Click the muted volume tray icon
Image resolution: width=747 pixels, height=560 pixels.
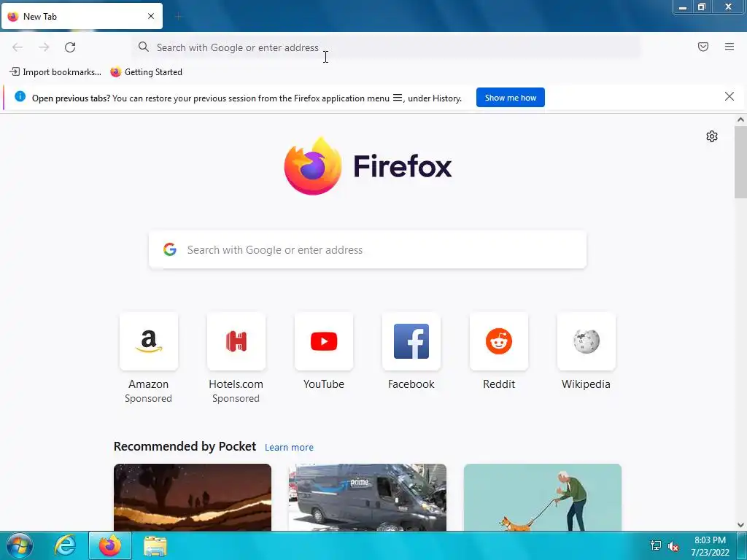673,546
